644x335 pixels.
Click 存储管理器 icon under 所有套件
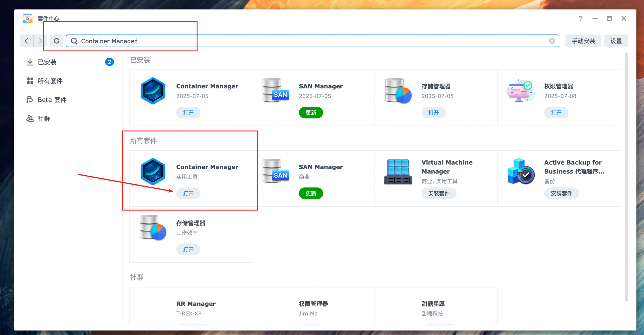[153, 227]
